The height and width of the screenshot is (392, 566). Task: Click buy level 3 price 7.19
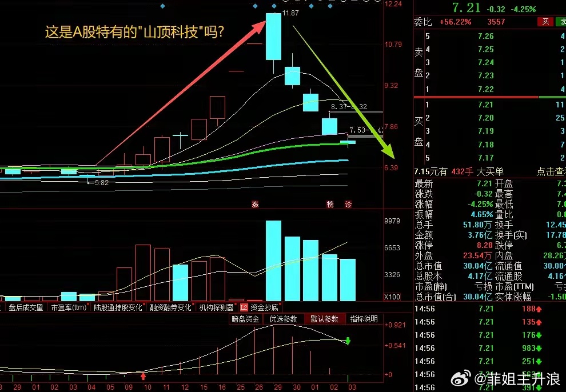(x=485, y=131)
